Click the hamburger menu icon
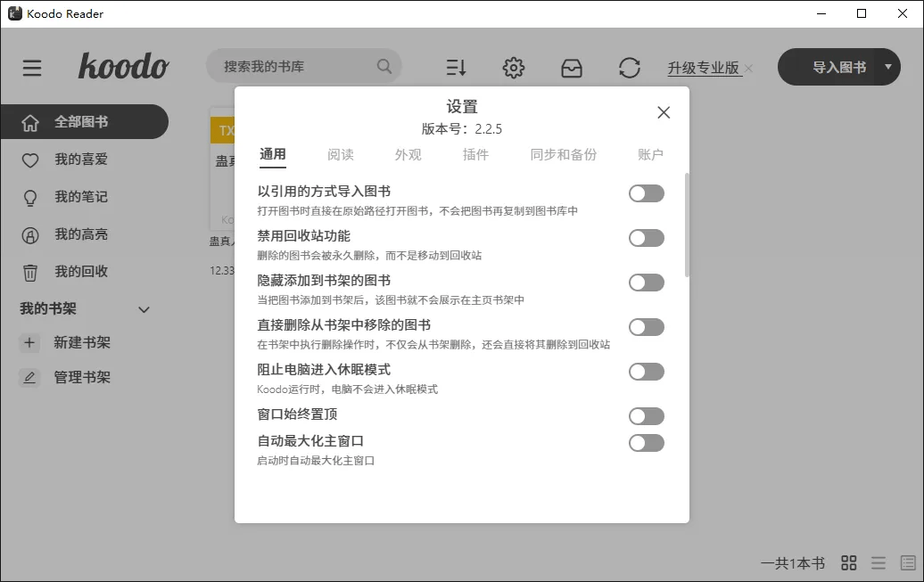The width and height of the screenshot is (924, 582). point(32,68)
